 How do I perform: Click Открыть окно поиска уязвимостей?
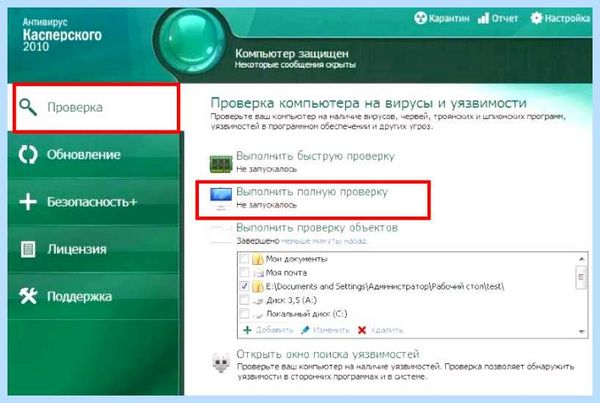[x=328, y=354]
